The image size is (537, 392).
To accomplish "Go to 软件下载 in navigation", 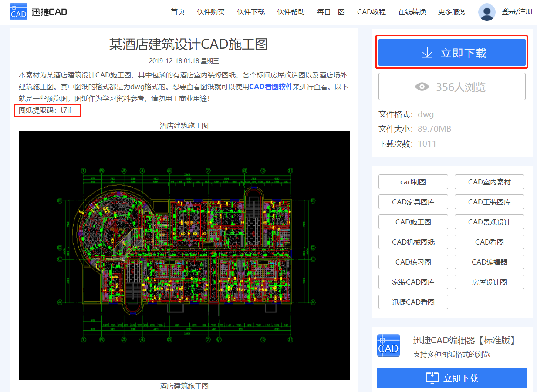I will coord(251,12).
